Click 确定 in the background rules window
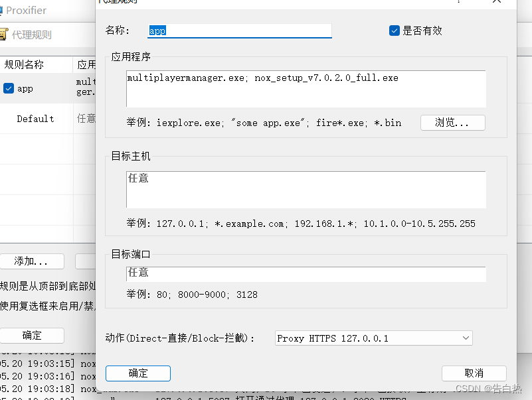532x400 pixels. [31, 336]
